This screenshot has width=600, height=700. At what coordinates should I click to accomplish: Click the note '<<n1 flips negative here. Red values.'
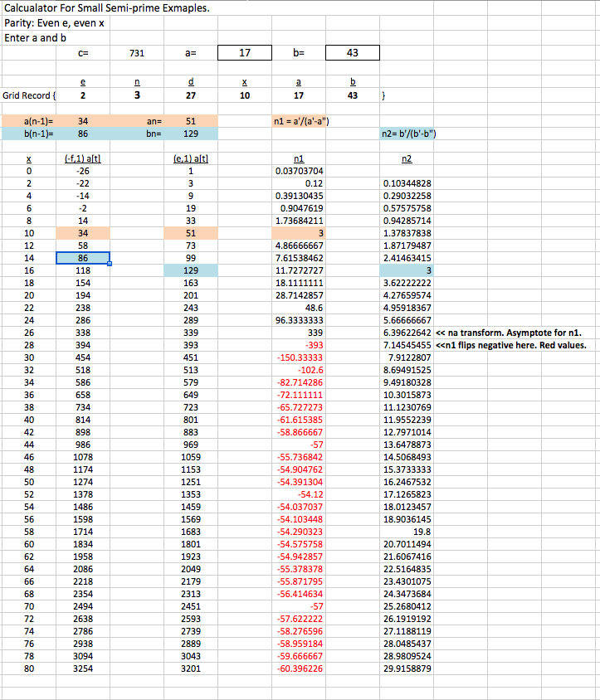[510, 345]
